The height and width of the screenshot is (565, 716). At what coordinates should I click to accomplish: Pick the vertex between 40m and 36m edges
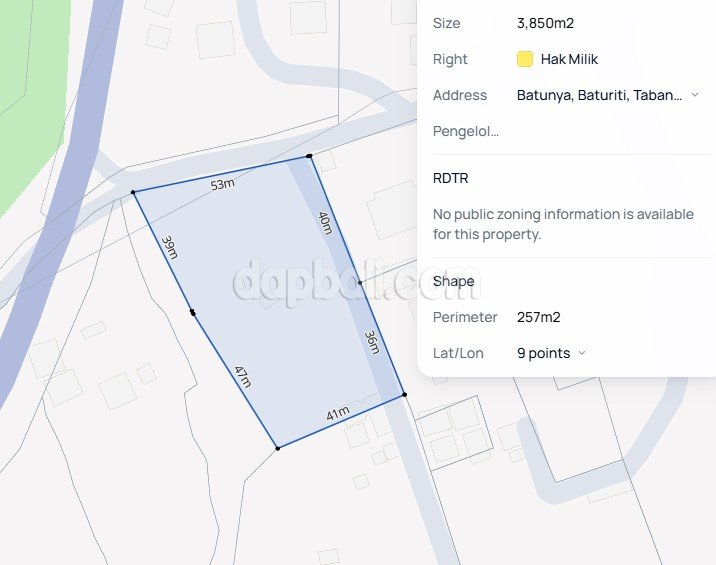(x=360, y=283)
